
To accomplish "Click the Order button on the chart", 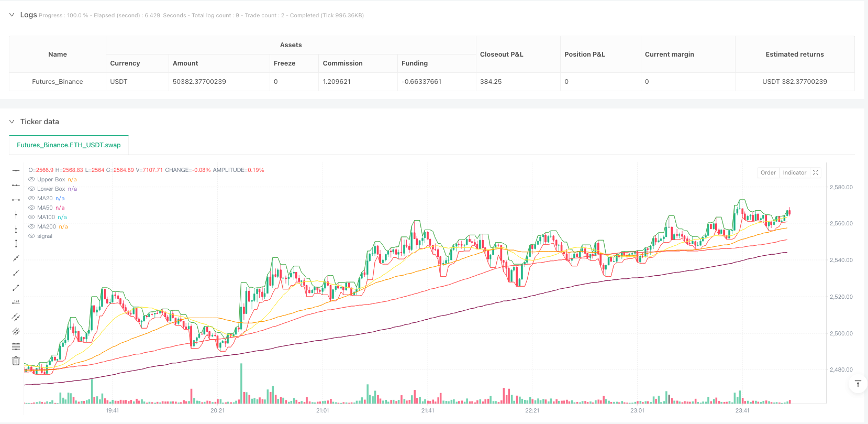I will [768, 172].
